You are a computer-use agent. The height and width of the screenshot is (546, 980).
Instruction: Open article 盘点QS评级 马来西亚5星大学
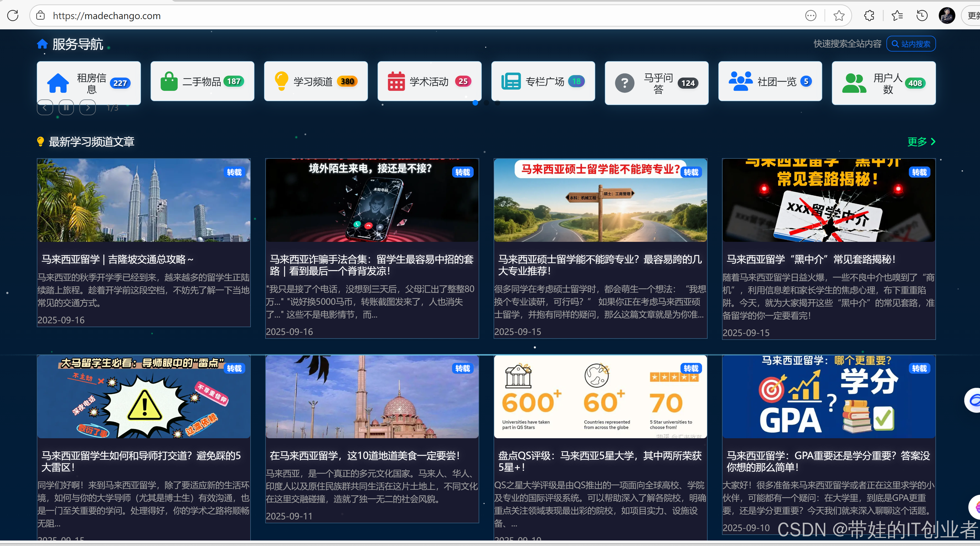click(600, 462)
